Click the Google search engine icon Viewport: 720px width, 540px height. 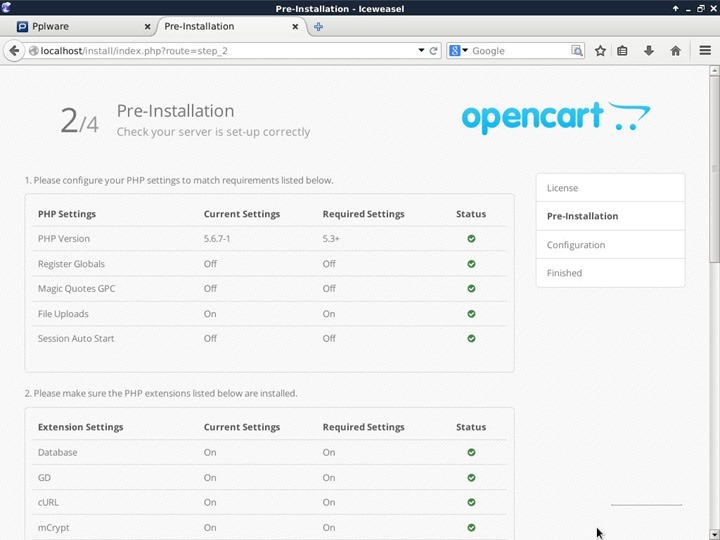click(454, 51)
